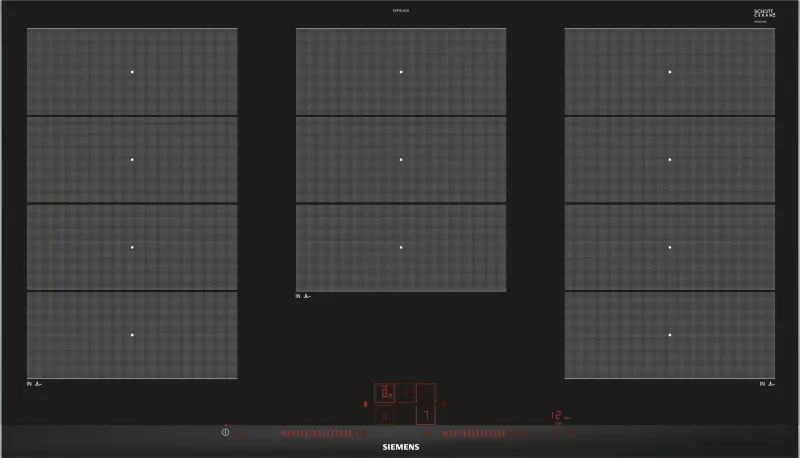This screenshot has width=800, height=458.
Task: Tap the induction symbol below center zone
Action: pos(303,296)
